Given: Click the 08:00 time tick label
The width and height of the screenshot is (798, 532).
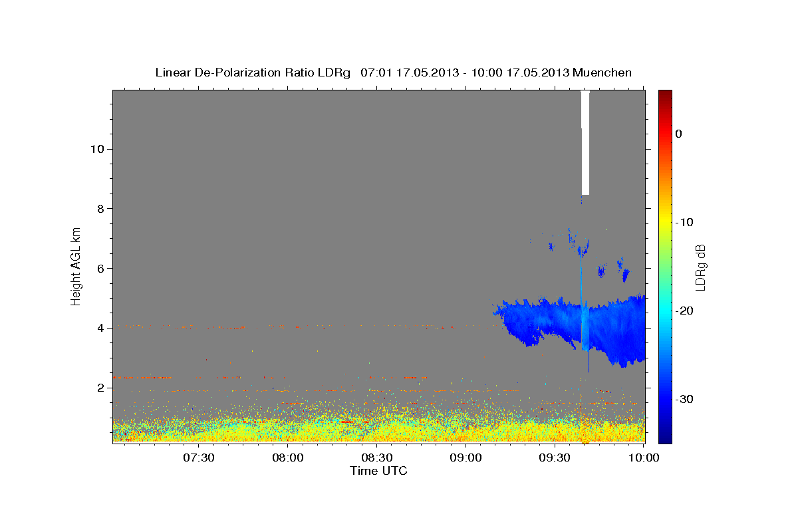Looking at the screenshot, I should tap(287, 458).
